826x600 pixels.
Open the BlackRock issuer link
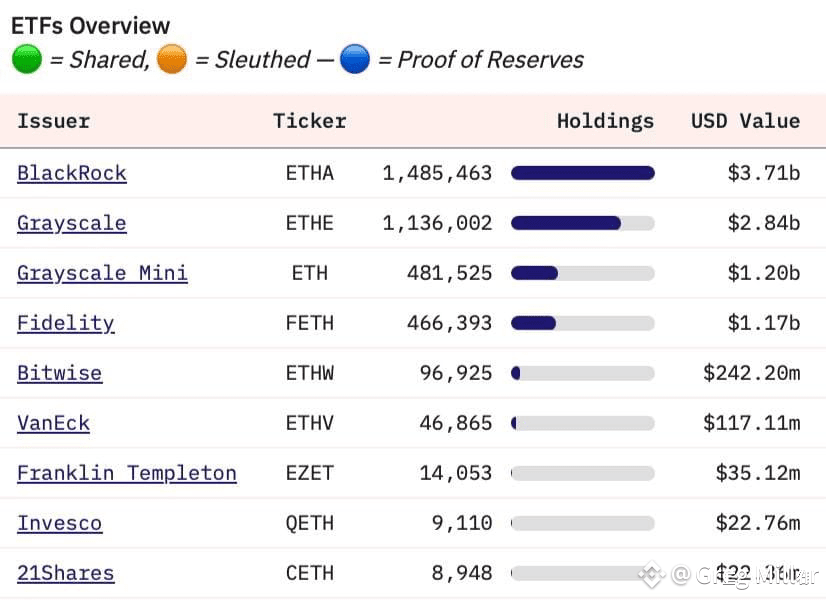click(72, 173)
